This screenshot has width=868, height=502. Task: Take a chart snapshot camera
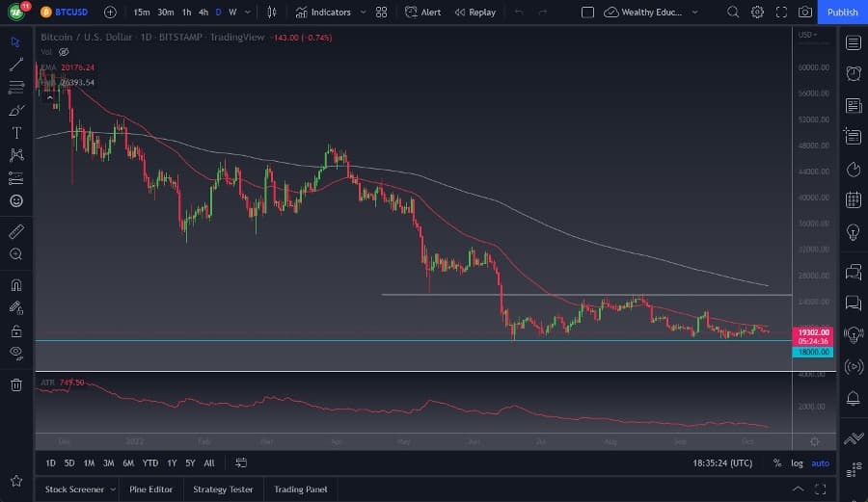[805, 13]
